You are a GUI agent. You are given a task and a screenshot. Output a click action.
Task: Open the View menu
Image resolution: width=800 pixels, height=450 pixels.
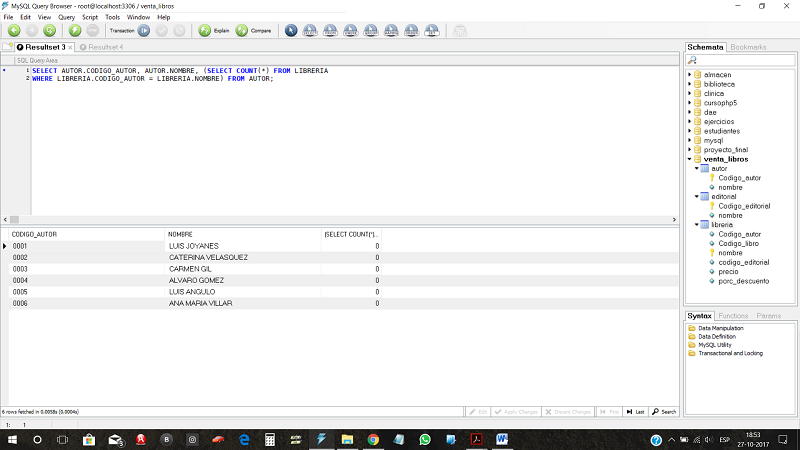pos(44,17)
